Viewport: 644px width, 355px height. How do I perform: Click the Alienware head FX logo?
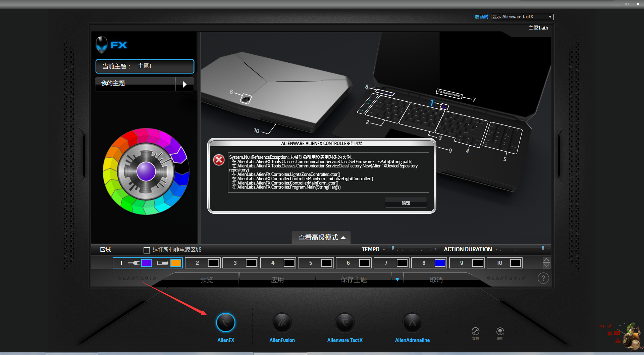(111, 45)
